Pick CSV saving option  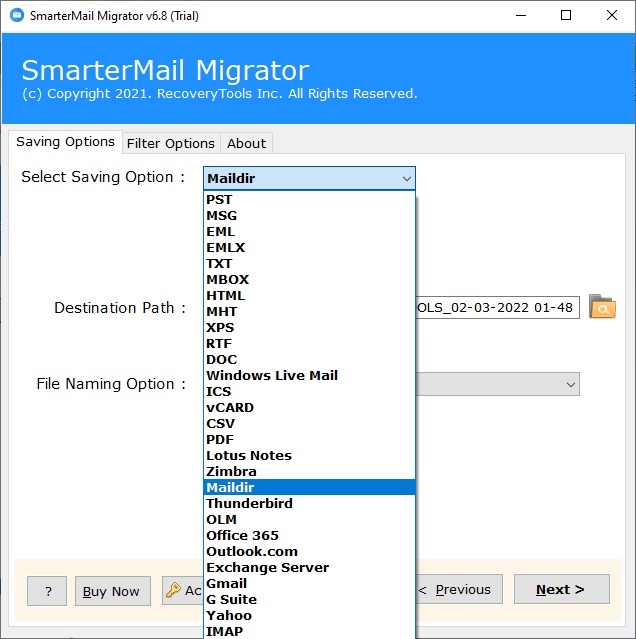309,423
